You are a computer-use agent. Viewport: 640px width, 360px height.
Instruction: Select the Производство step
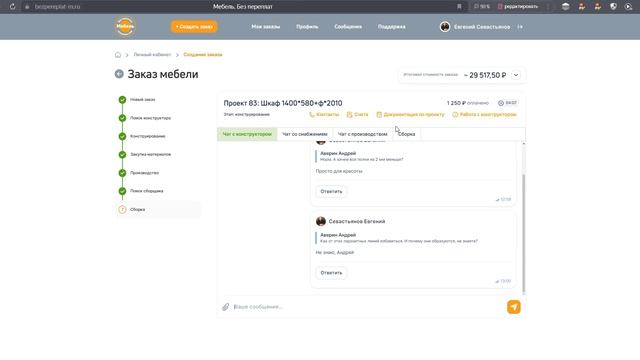tap(144, 173)
